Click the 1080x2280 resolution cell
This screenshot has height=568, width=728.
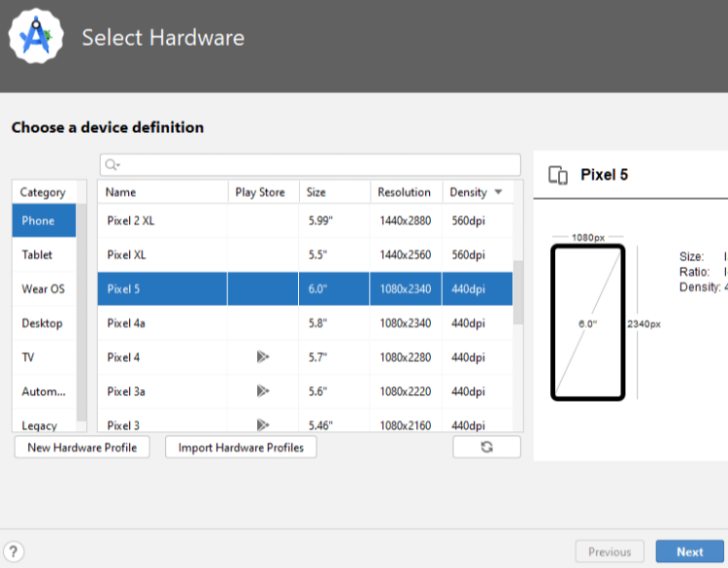tap(406, 357)
